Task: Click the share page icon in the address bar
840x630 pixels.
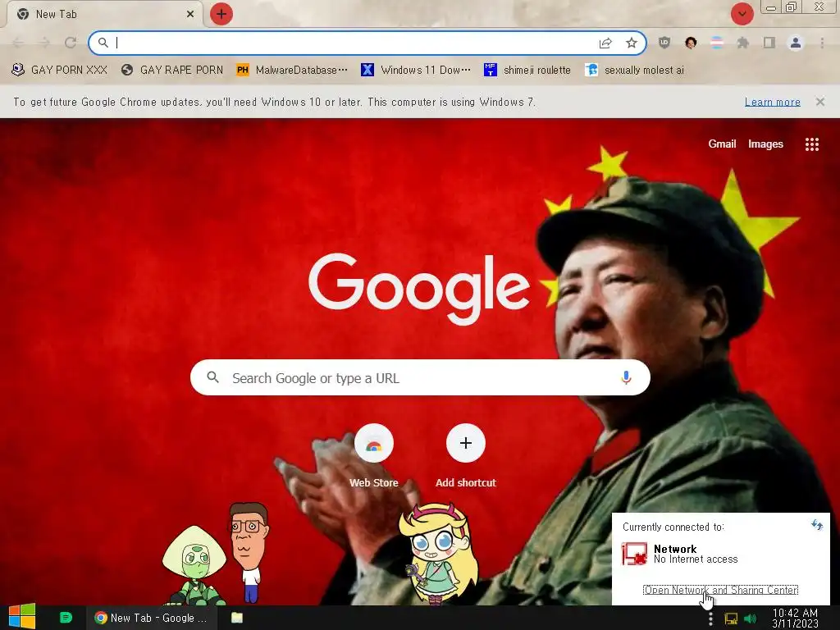Action: [605, 43]
